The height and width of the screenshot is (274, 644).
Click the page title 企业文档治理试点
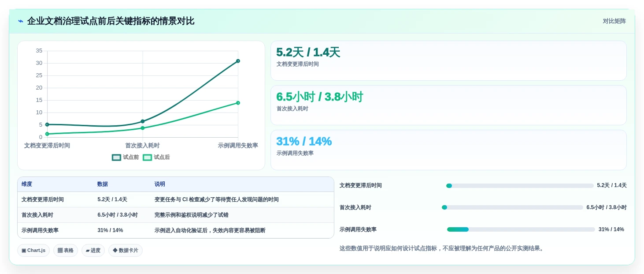[x=111, y=21]
